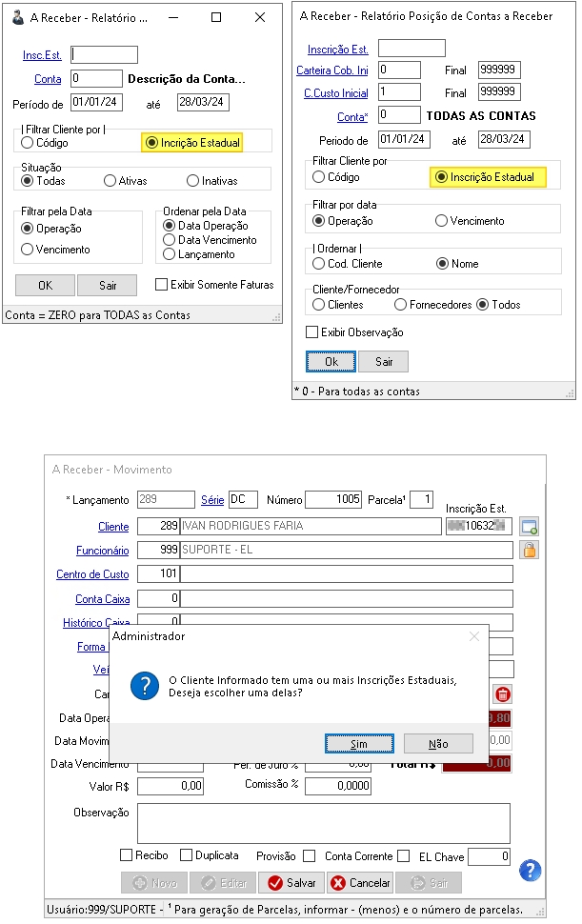This screenshot has height=924, width=582.
Task: Click the Carteira Cob. Final field
Action: [499, 70]
